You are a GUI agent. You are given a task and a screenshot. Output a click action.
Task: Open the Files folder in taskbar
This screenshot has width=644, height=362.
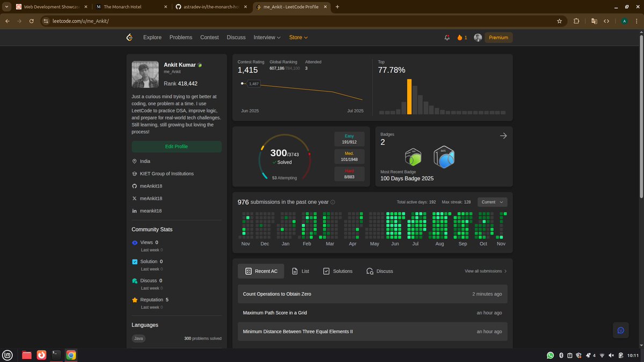[27, 355]
